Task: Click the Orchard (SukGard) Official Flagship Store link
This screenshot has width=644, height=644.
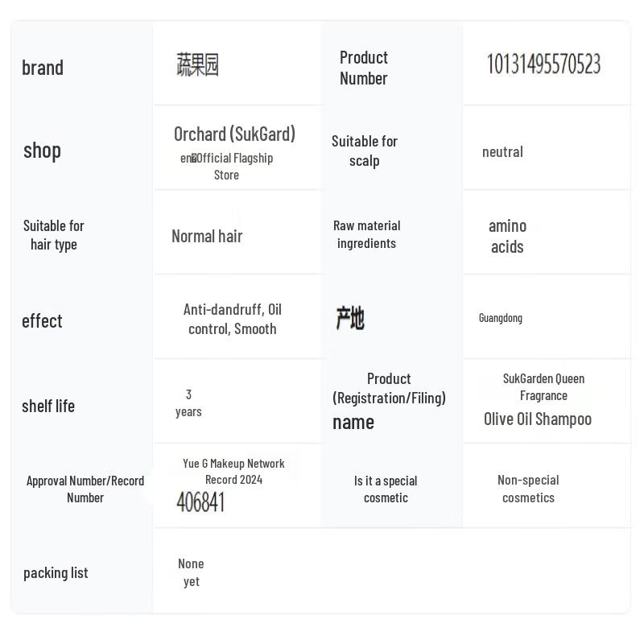Action: [x=234, y=151]
